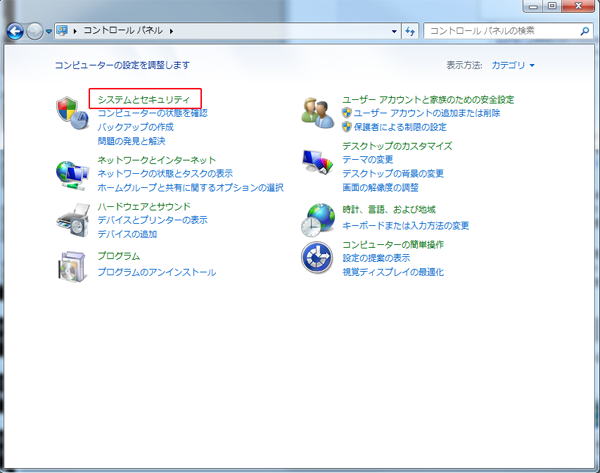Click the Ease of Access icon

pyautogui.click(x=319, y=257)
